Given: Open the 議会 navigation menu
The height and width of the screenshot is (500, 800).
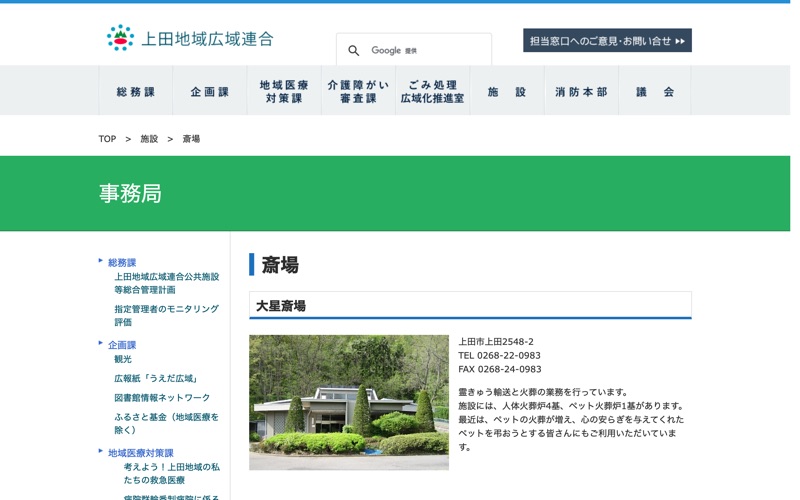Looking at the screenshot, I should point(655,91).
